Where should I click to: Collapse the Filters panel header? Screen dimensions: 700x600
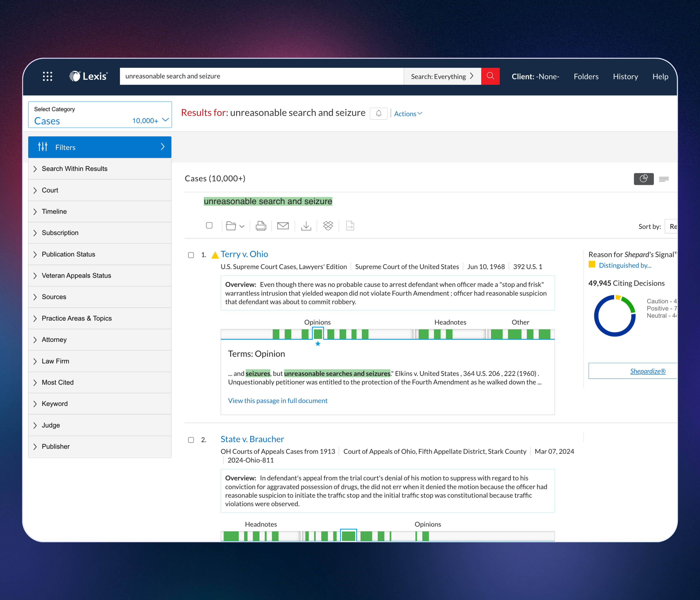point(100,147)
